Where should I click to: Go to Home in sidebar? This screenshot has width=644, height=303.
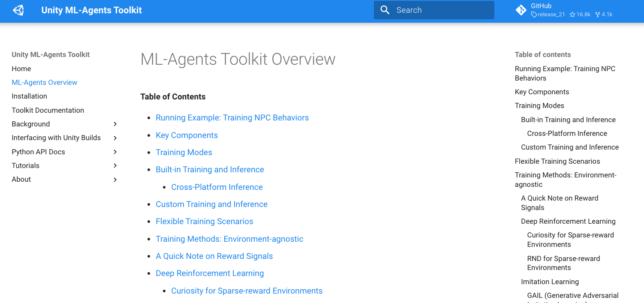pyautogui.click(x=21, y=69)
